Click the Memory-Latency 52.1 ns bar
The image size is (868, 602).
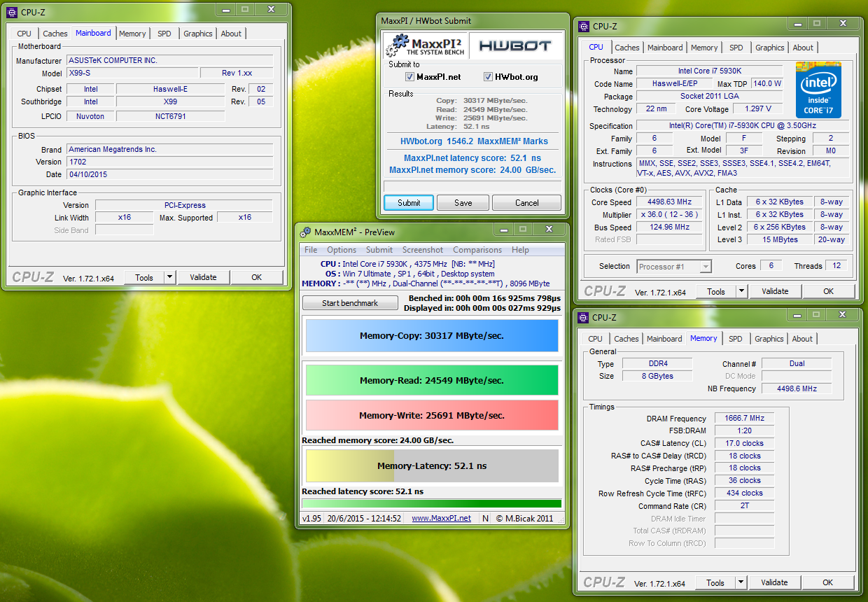pyautogui.click(x=432, y=466)
